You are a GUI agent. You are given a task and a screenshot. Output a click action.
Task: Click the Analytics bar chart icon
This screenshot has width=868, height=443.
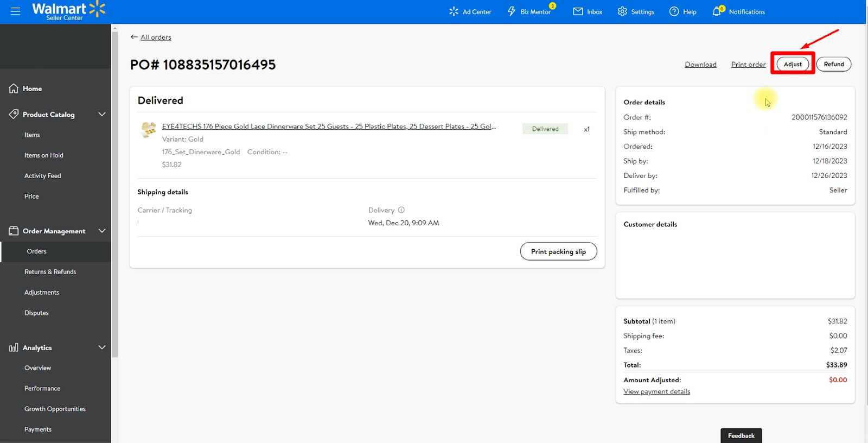(x=14, y=347)
